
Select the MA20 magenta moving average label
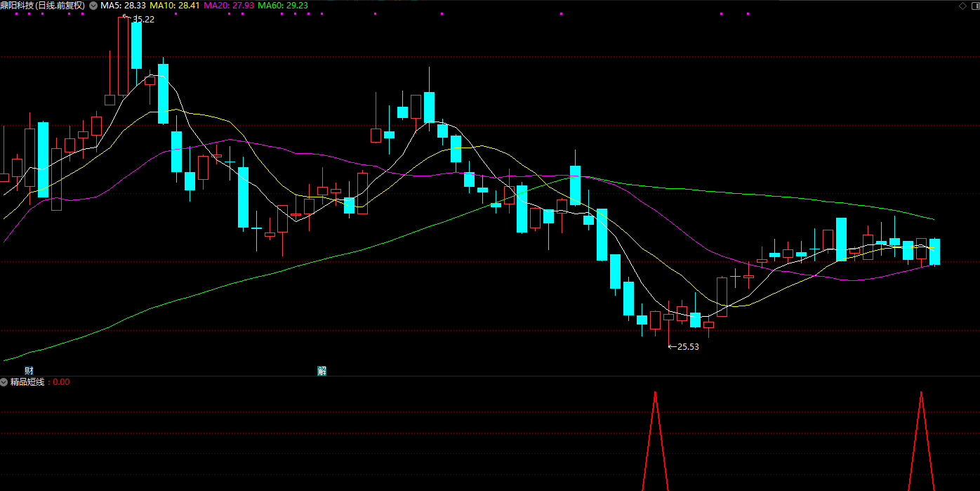[229, 6]
